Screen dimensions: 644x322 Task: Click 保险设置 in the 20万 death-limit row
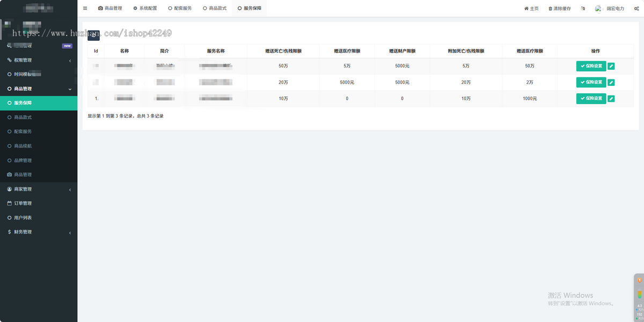point(591,82)
